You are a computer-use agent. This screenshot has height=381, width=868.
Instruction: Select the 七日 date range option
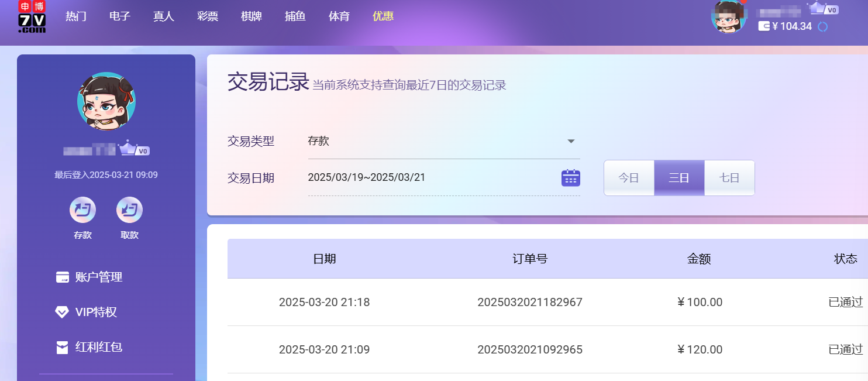coord(729,178)
